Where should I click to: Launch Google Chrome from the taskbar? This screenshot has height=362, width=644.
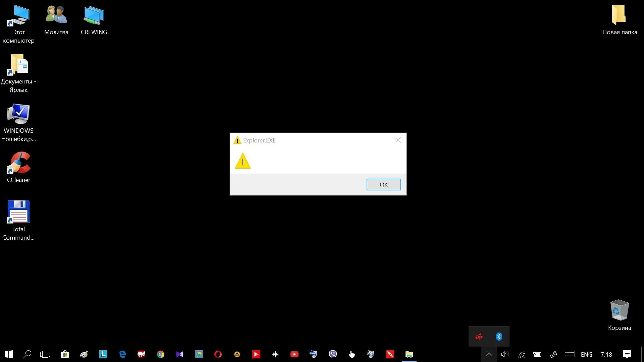[161, 354]
